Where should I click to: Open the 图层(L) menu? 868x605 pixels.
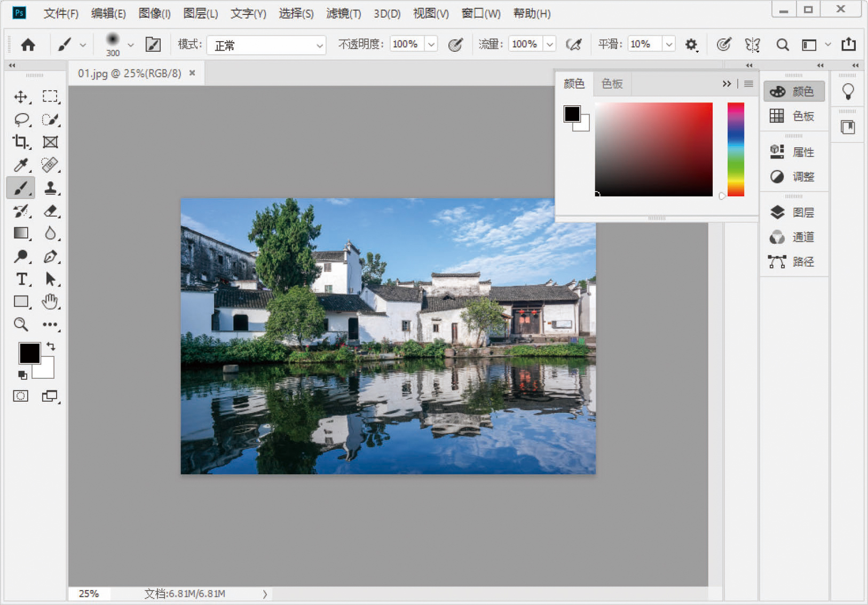[x=201, y=13]
